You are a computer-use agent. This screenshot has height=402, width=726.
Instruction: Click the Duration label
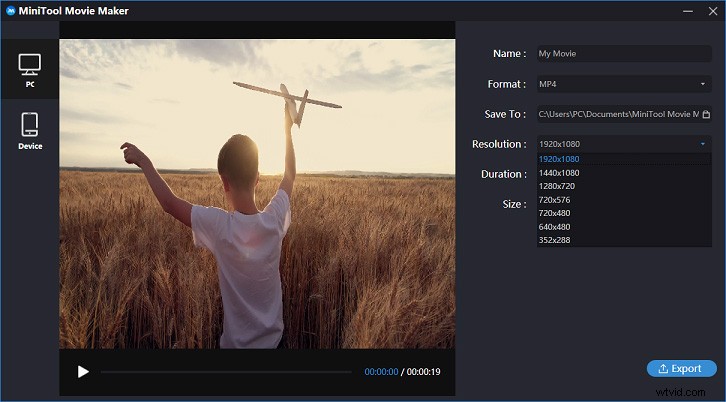point(504,174)
